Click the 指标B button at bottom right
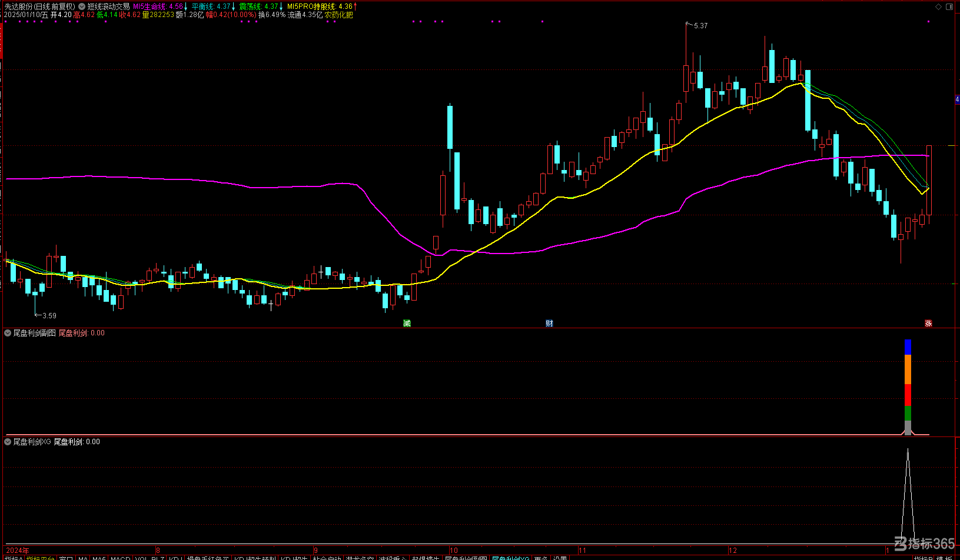Screen dimensions: 960x560 click(924, 558)
